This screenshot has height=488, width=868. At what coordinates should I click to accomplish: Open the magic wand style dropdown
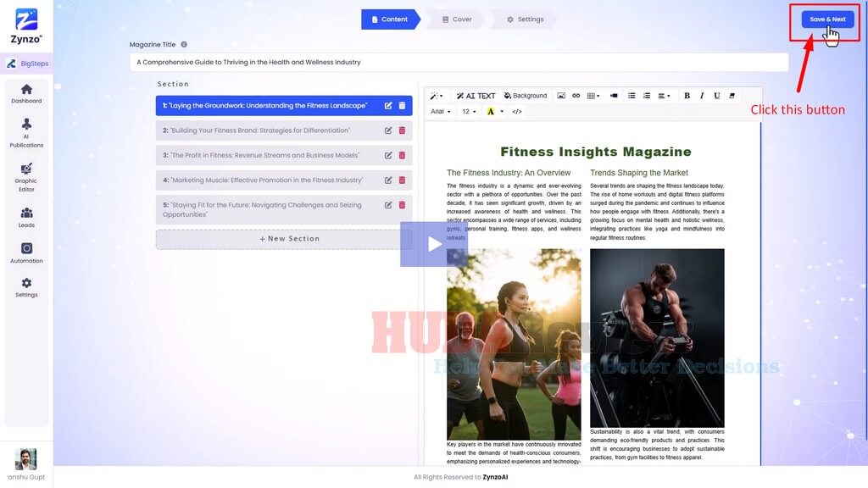[437, 96]
